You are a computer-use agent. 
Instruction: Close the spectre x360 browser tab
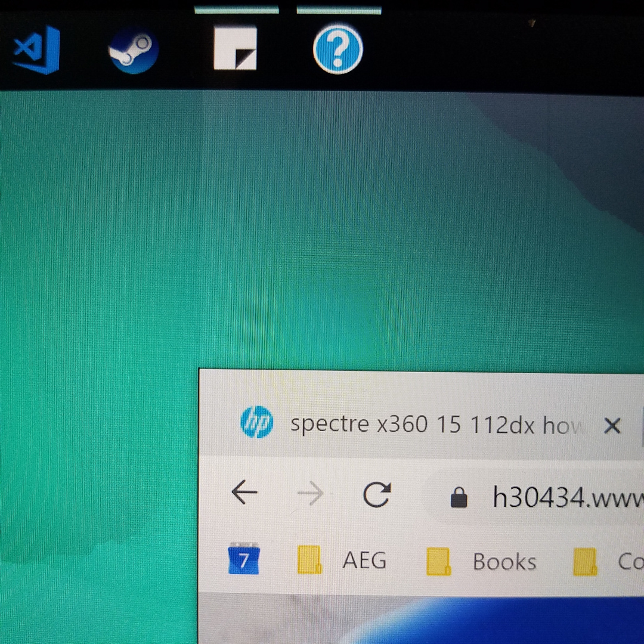tap(612, 425)
